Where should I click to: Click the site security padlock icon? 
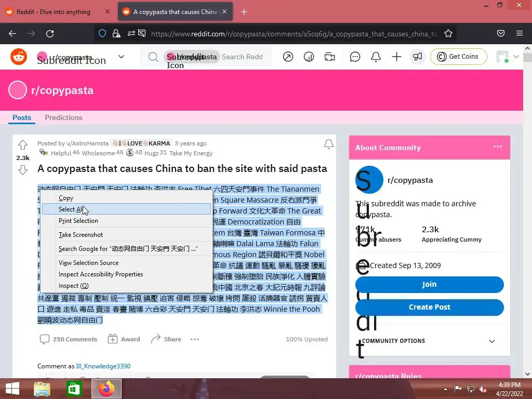[x=116, y=34]
